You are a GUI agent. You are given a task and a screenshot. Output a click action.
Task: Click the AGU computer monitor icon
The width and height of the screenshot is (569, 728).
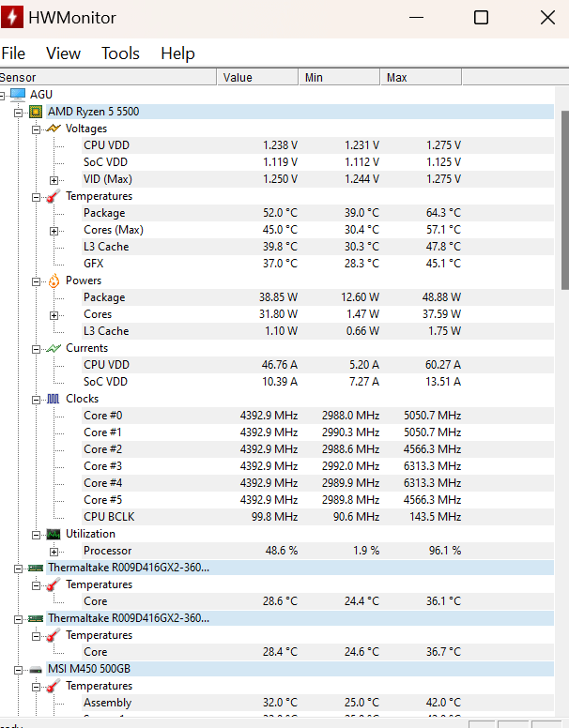(x=18, y=94)
